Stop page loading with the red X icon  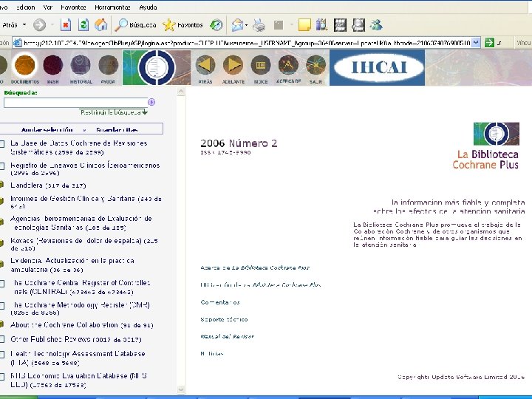pos(66,25)
